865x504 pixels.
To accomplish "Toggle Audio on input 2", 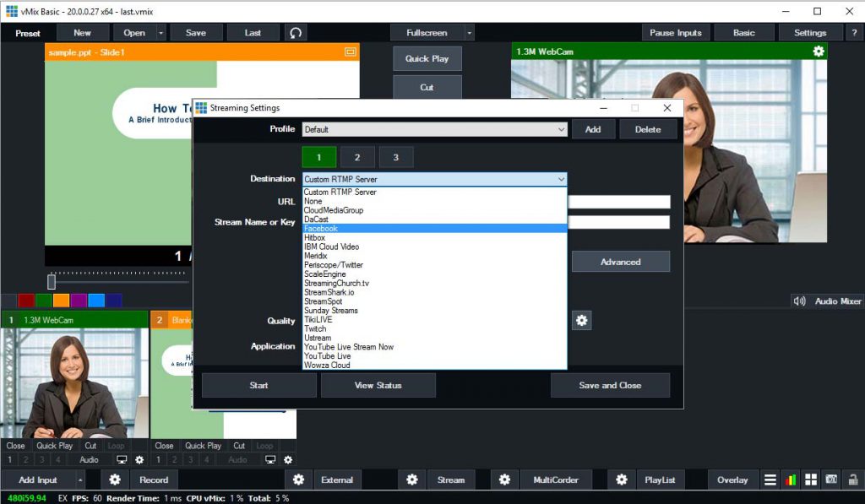I will point(237,459).
